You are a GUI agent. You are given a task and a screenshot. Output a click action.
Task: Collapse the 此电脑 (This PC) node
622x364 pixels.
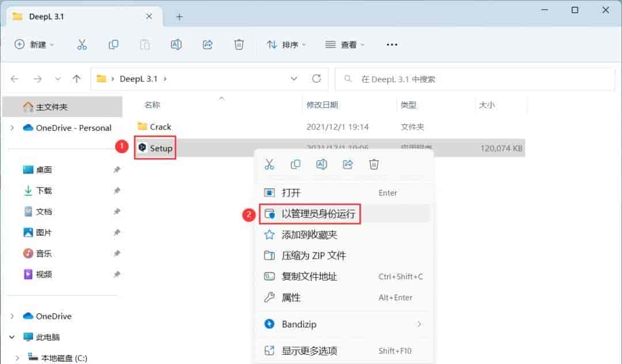[x=12, y=337]
